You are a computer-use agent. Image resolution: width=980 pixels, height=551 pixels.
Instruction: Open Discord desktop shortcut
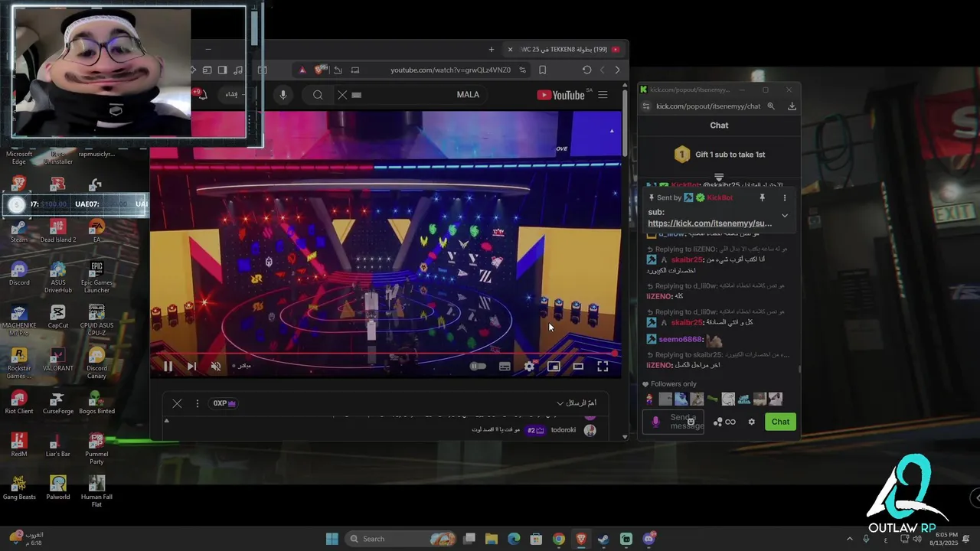19,273
